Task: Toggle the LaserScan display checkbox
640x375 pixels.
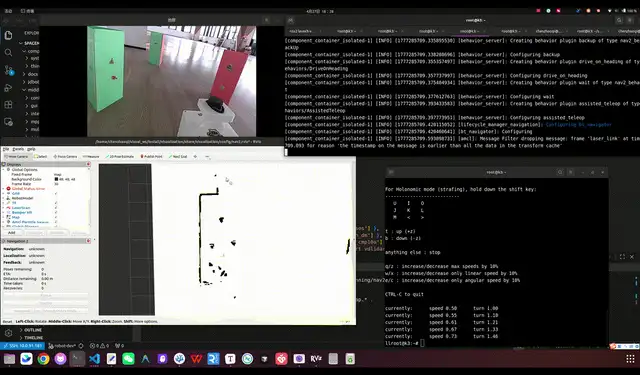Action: pos(56,208)
